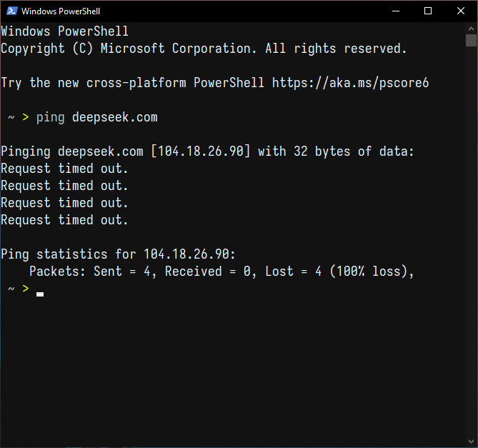Close the Windows PowerShell window
Screen dimensions: 478x448
(x=461, y=11)
